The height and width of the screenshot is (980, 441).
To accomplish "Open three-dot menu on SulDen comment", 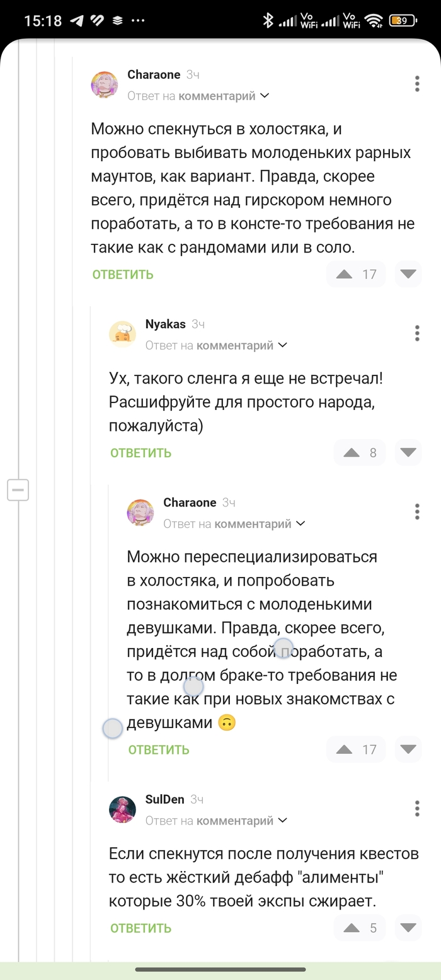I will [417, 808].
